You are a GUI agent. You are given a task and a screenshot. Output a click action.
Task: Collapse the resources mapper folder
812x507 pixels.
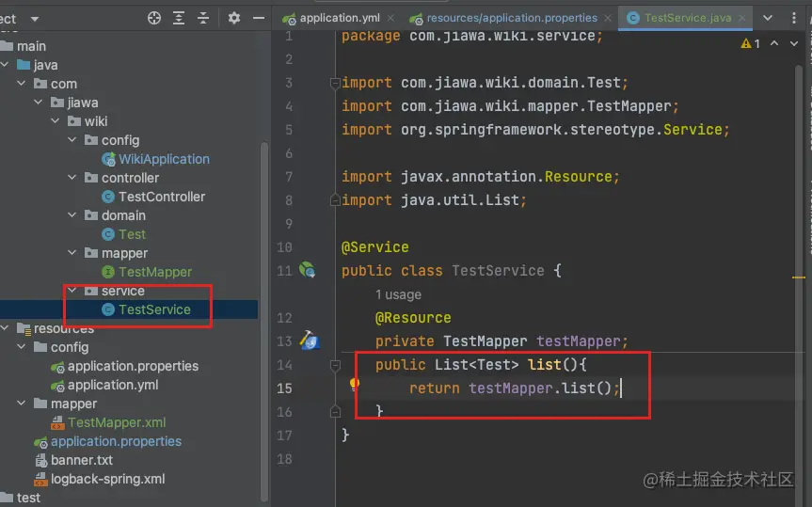(x=22, y=404)
